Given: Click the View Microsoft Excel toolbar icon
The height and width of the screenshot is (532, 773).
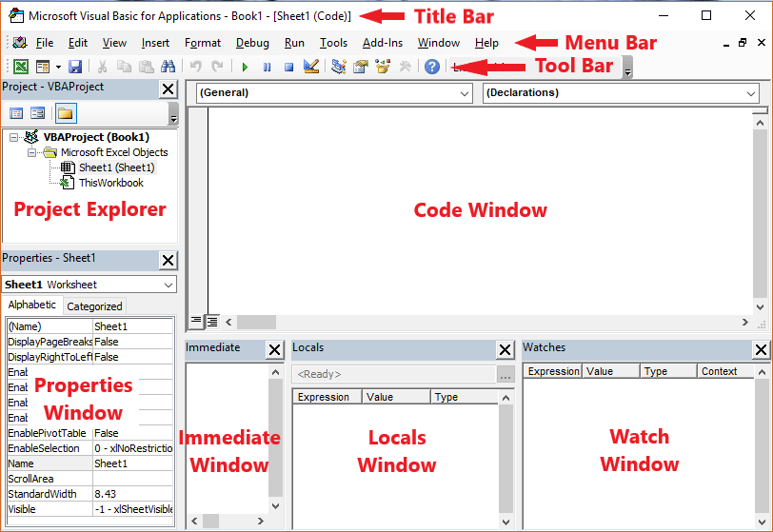Looking at the screenshot, I should tap(21, 66).
